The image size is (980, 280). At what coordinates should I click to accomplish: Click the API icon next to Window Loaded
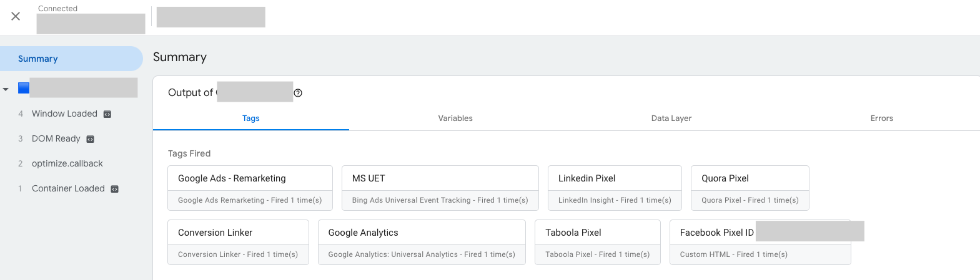click(x=107, y=114)
